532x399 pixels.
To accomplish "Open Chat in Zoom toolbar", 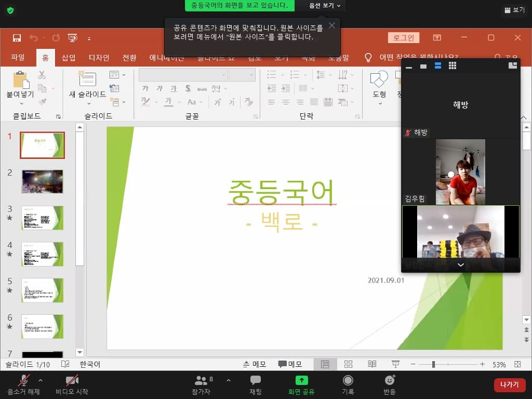I will point(256,385).
